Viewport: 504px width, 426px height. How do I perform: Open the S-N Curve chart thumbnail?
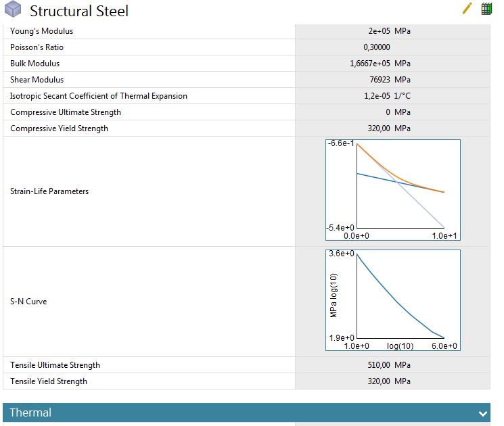tap(392, 301)
